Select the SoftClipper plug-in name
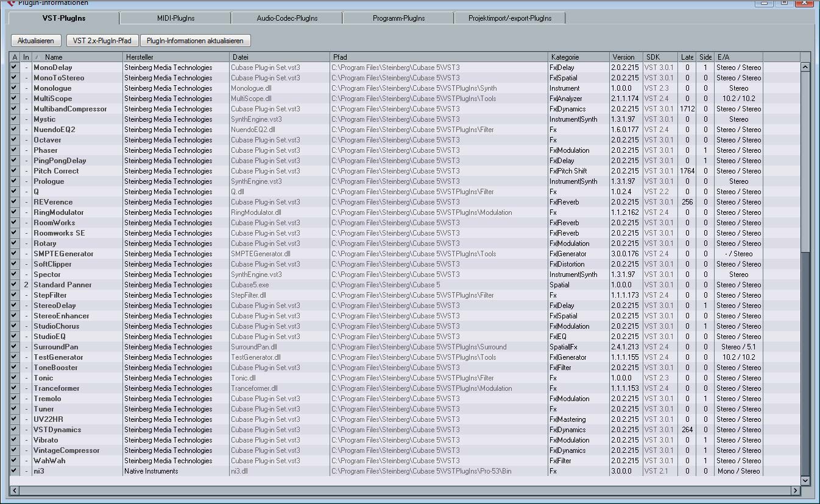Image resolution: width=820 pixels, height=504 pixels. pyautogui.click(x=52, y=264)
